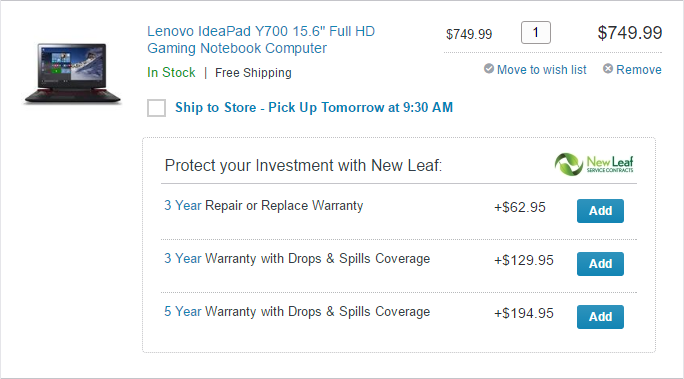
Task: Click the Remove link text
Action: tap(639, 70)
